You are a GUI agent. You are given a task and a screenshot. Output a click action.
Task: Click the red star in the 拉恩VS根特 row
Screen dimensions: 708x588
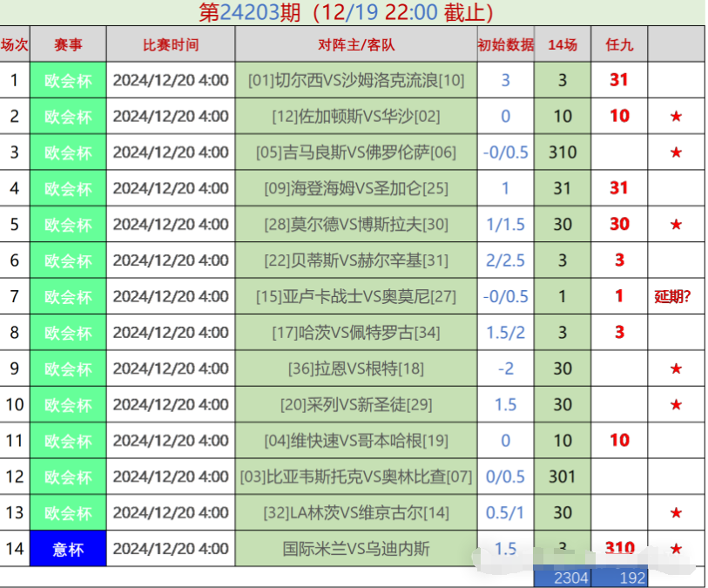click(x=676, y=368)
